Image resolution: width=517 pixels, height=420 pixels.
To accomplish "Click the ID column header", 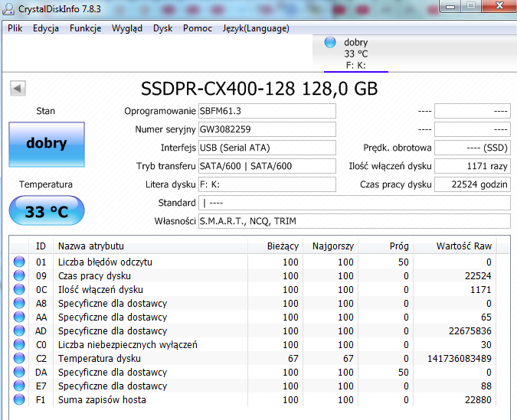I will click(41, 246).
